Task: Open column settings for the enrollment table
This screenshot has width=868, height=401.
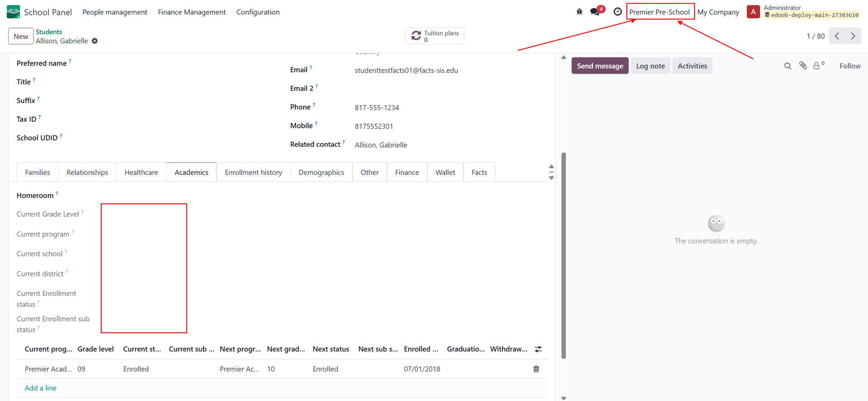Action: click(x=538, y=349)
